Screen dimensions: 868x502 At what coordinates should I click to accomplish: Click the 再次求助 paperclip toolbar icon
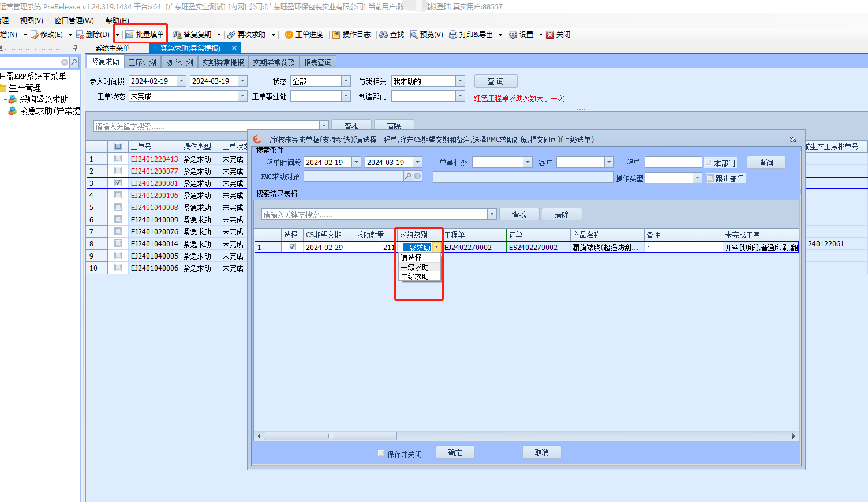231,35
